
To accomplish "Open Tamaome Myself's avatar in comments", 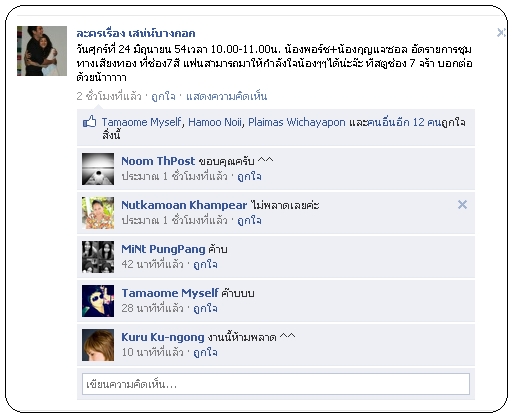I will pos(98,301).
